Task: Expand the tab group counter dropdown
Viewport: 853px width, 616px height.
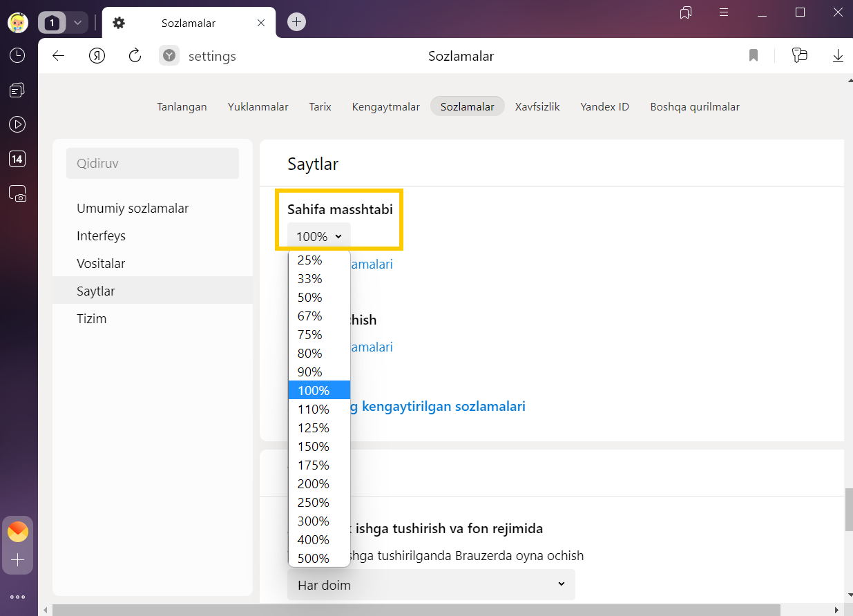Action: coord(77,23)
